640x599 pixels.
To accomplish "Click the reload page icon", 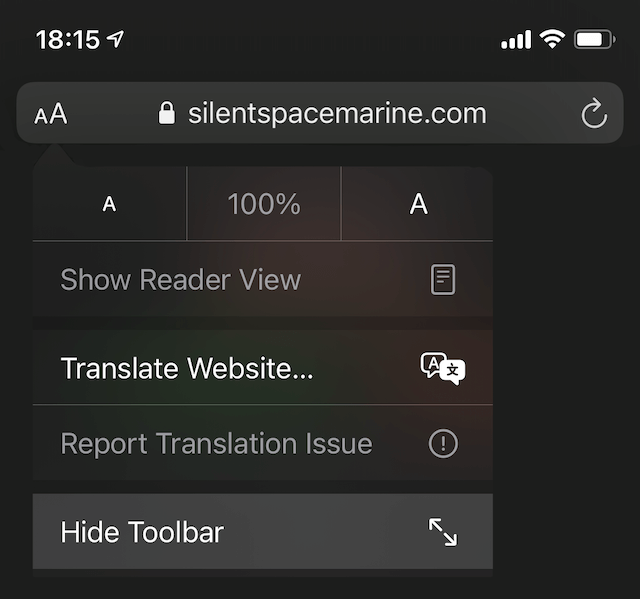I will coord(594,115).
